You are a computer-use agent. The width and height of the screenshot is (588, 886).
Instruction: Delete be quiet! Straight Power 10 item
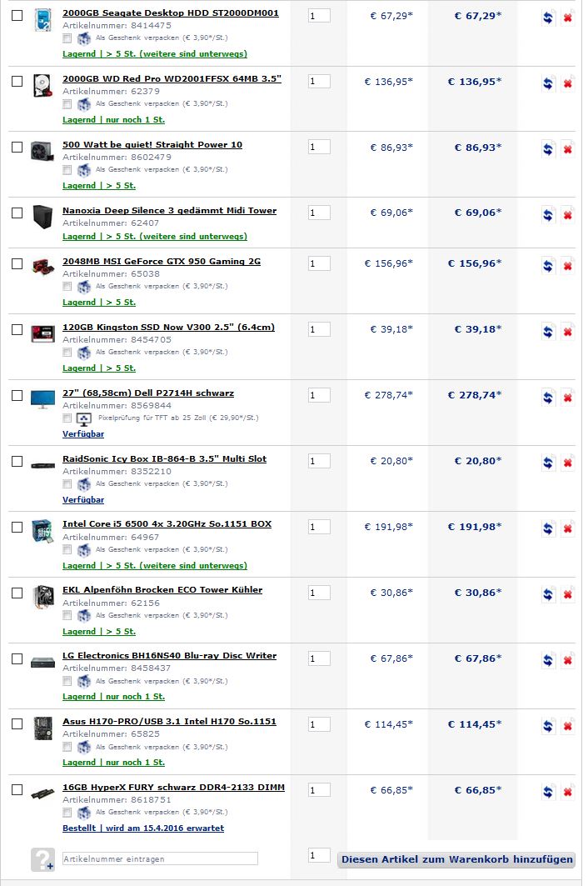(568, 149)
